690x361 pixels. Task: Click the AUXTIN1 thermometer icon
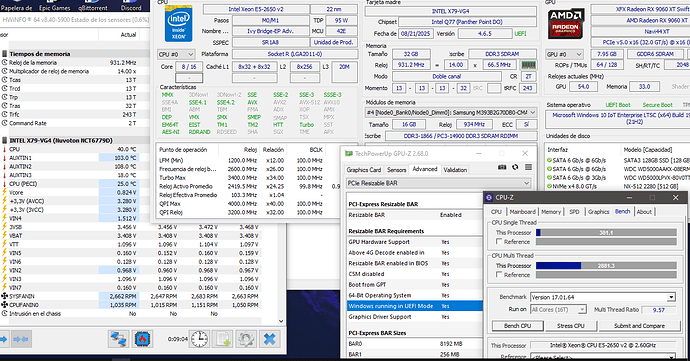[4, 158]
